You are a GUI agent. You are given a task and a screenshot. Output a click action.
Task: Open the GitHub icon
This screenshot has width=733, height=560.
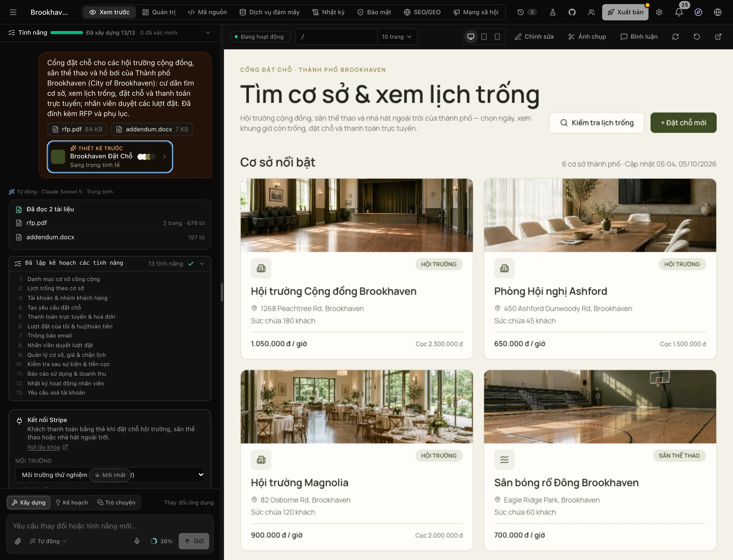pyautogui.click(x=572, y=12)
